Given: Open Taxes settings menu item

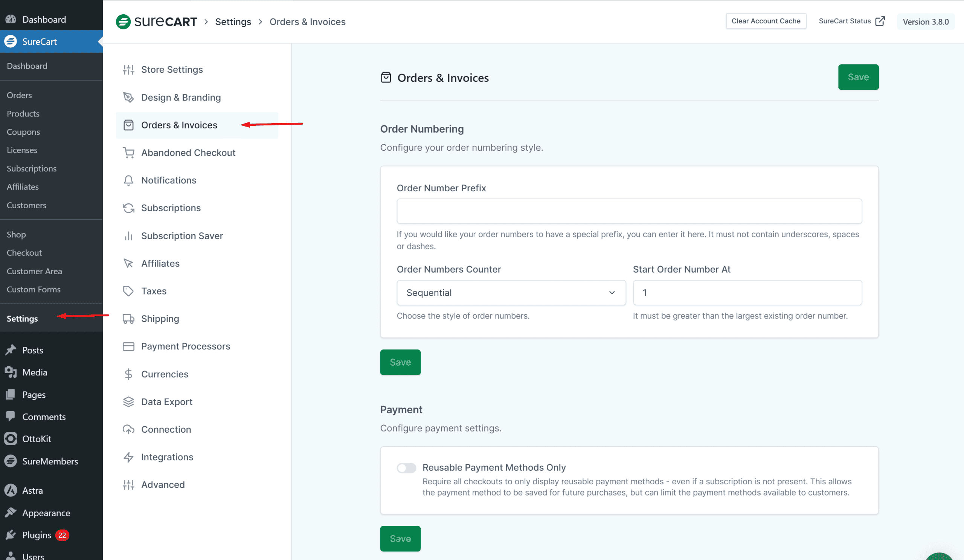Looking at the screenshot, I should click(154, 291).
